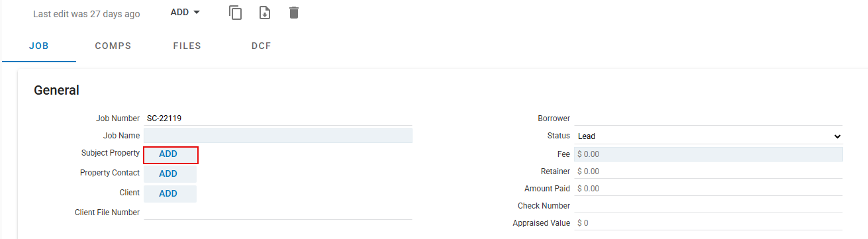Click the Job Number field

tap(278, 119)
